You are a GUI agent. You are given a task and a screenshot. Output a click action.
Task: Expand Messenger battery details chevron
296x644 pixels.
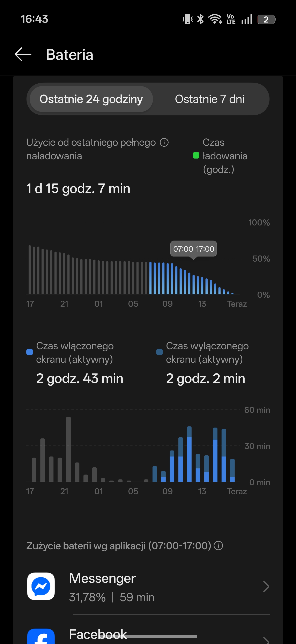click(266, 586)
